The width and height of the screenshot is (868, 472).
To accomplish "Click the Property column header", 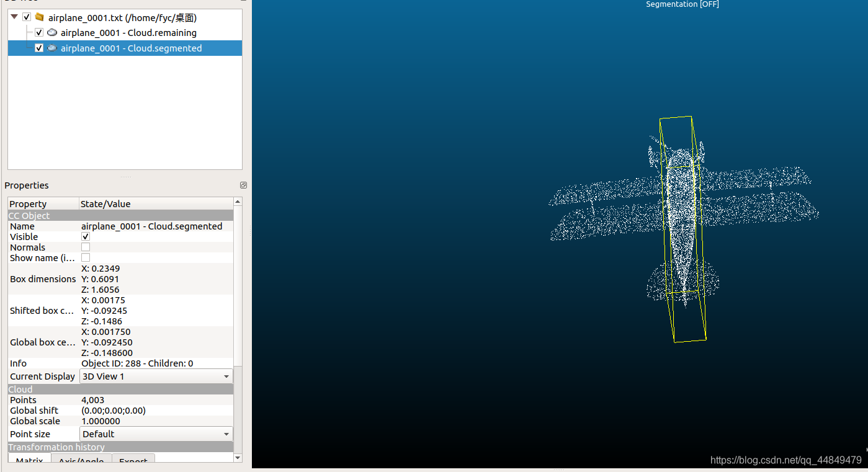I will (43, 203).
